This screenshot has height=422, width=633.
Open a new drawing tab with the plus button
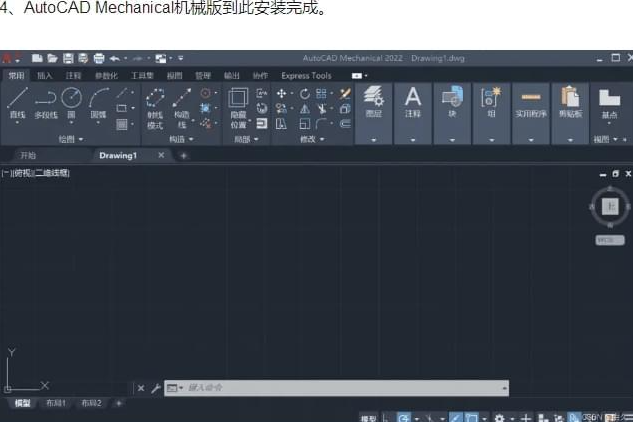tap(184, 155)
